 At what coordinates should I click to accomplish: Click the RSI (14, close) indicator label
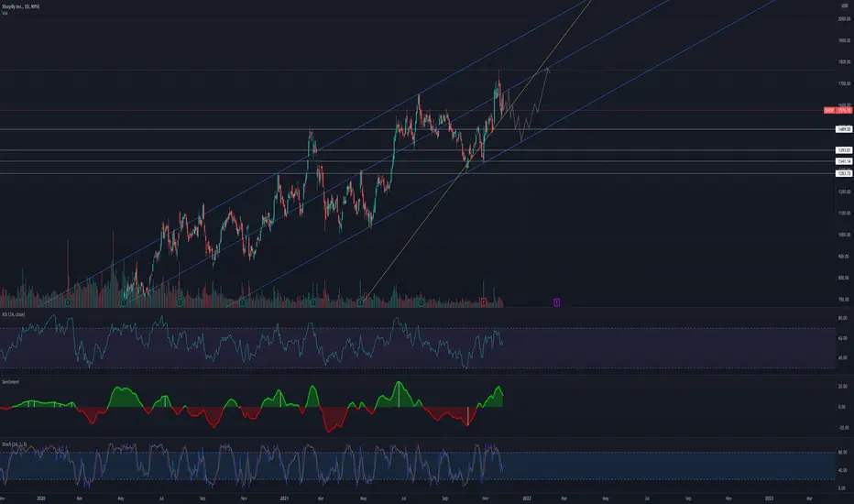(13, 314)
